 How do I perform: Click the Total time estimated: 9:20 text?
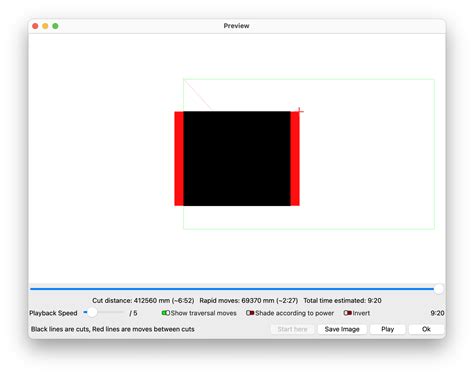coord(342,301)
